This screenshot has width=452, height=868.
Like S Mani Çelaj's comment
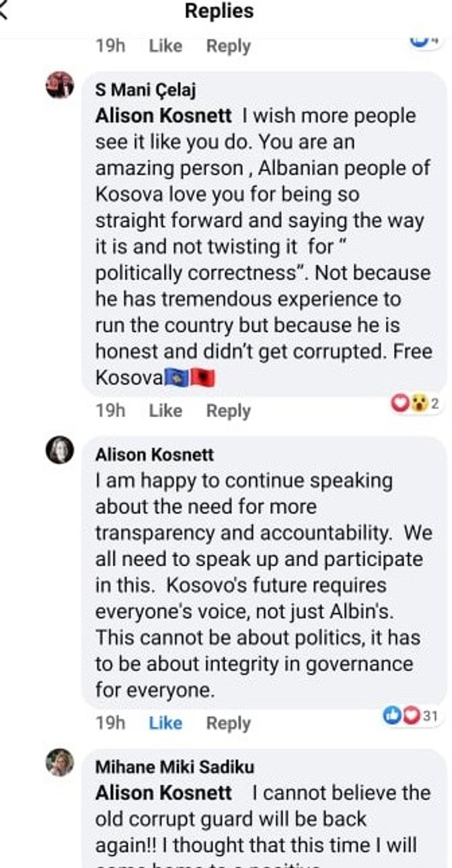tap(166, 411)
